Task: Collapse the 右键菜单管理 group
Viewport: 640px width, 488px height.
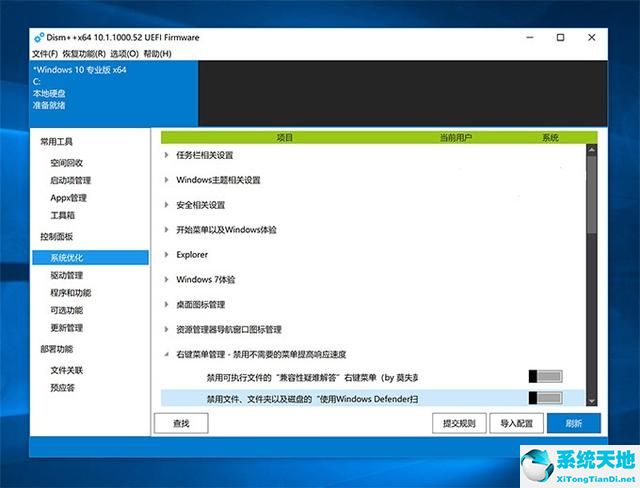Action: 166,354
